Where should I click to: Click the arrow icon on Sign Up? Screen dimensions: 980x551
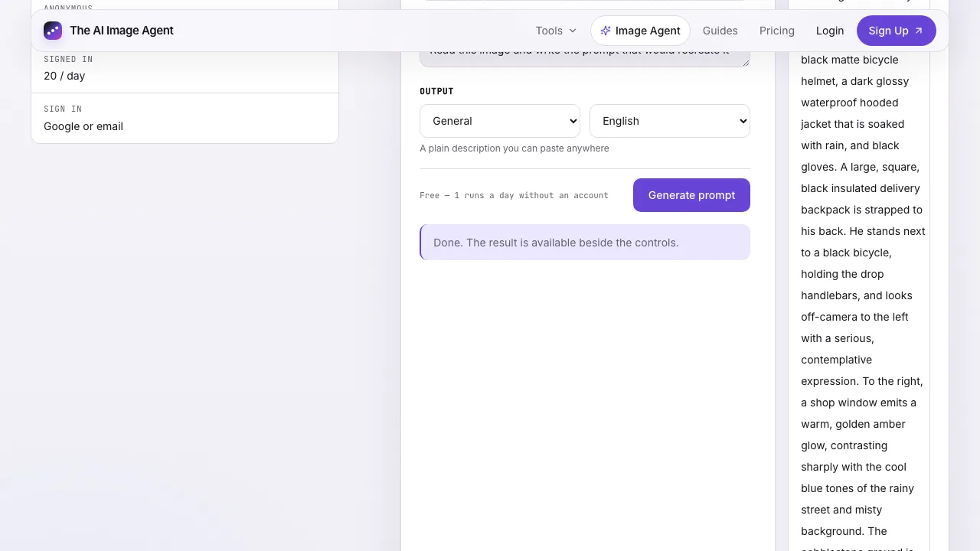919,31
